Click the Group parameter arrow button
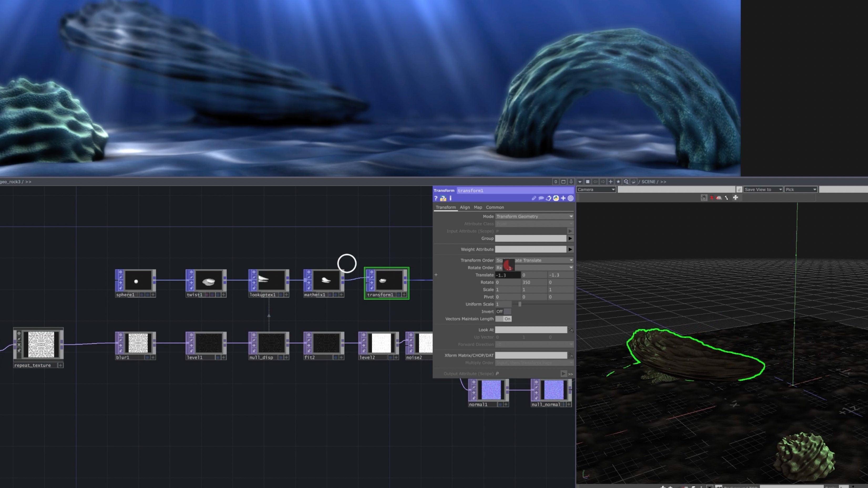 coord(570,238)
